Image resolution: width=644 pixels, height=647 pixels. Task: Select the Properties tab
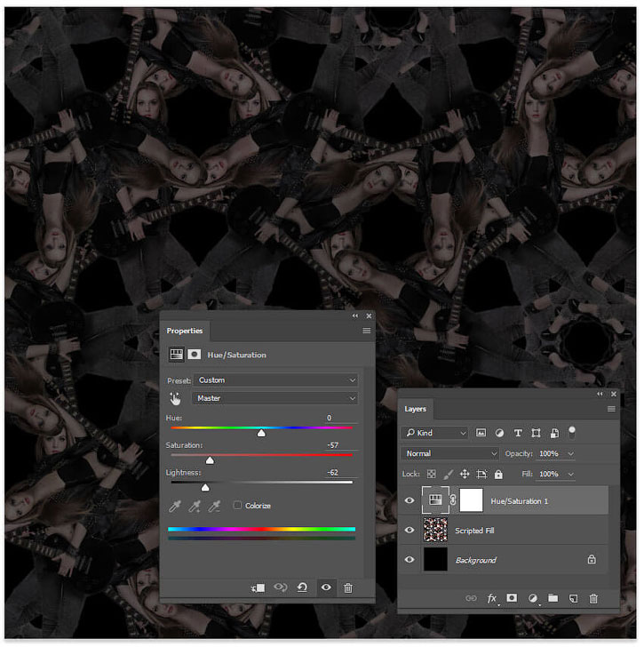coord(186,332)
